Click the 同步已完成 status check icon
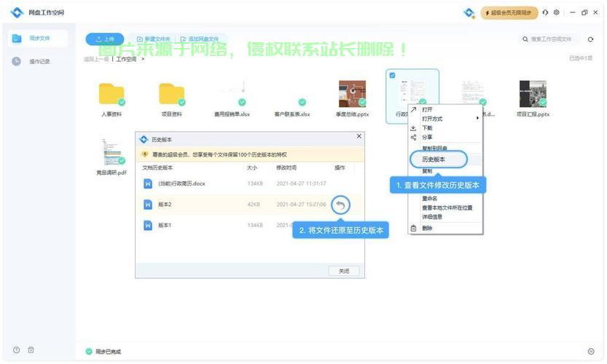This screenshot has height=364, width=607. click(89, 351)
